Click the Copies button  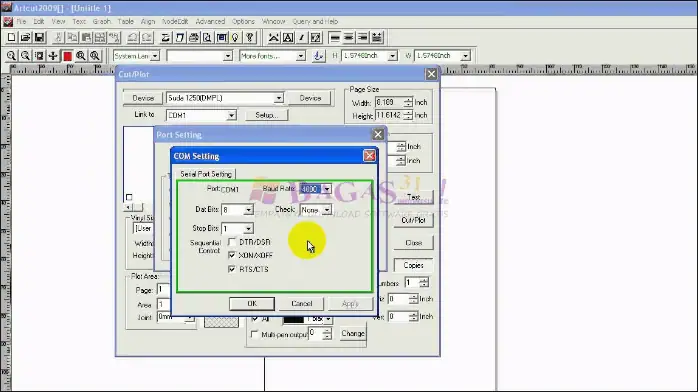coord(413,265)
